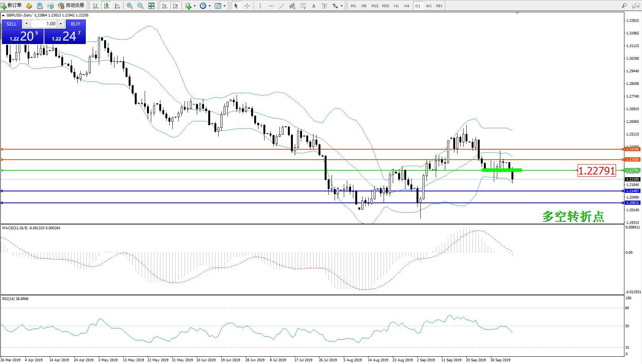The image size is (642, 364).
Task: Pick the horizontal line drawing tool
Action: (271, 6)
